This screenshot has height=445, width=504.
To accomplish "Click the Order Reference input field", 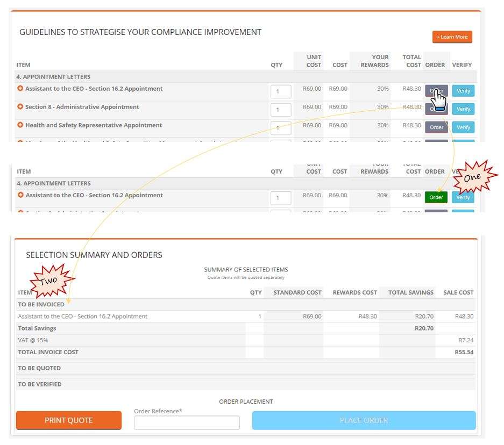I will point(186,422).
